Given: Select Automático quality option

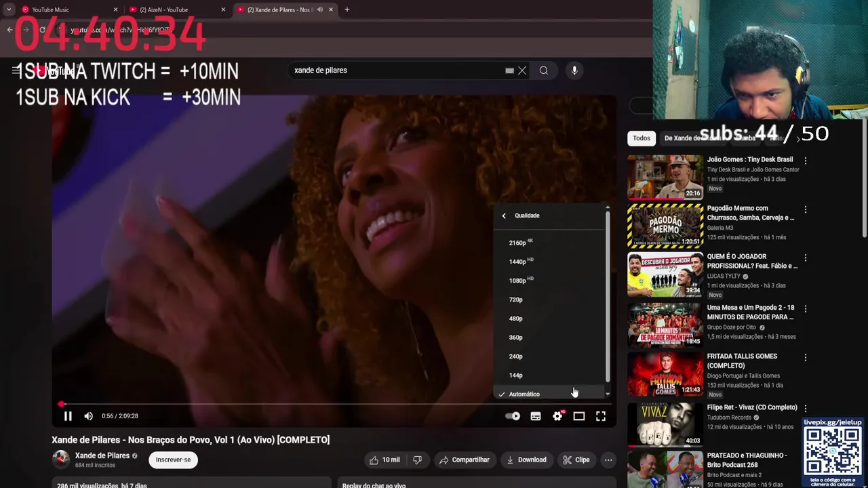Looking at the screenshot, I should (549, 394).
